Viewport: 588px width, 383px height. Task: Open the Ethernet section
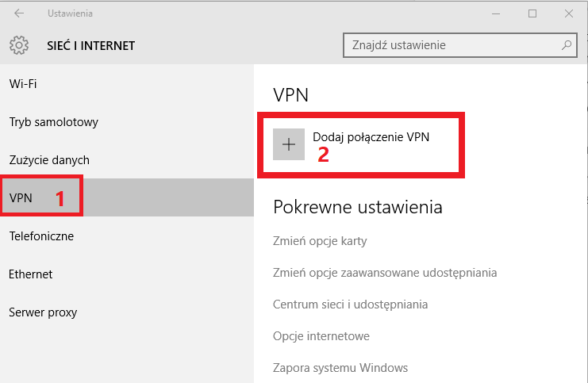pyautogui.click(x=31, y=274)
